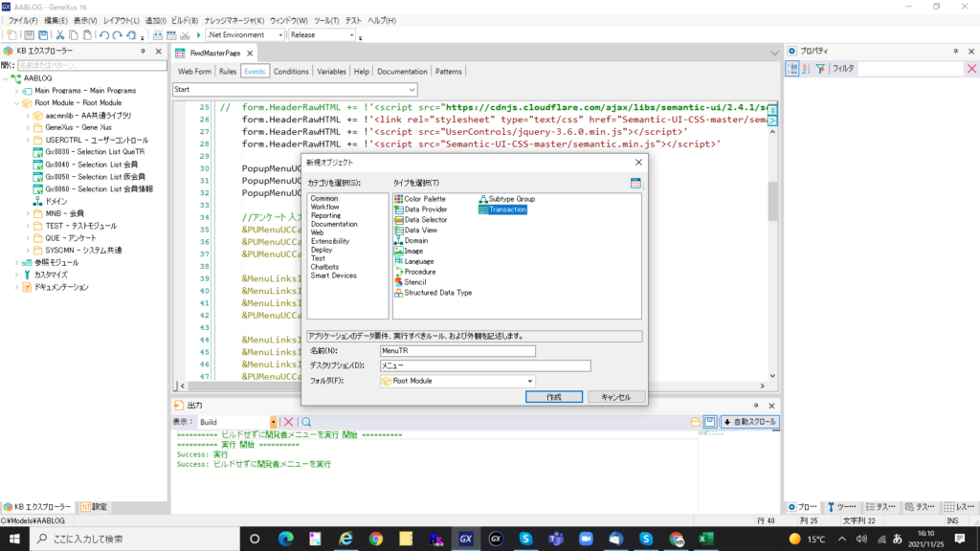
Task: Select Stencil object type
Action: pyautogui.click(x=410, y=282)
